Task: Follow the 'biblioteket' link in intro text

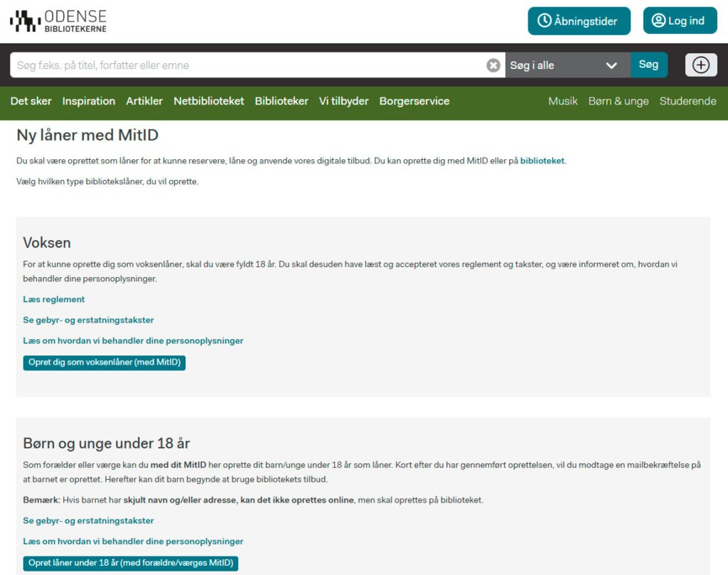Action: (542, 161)
